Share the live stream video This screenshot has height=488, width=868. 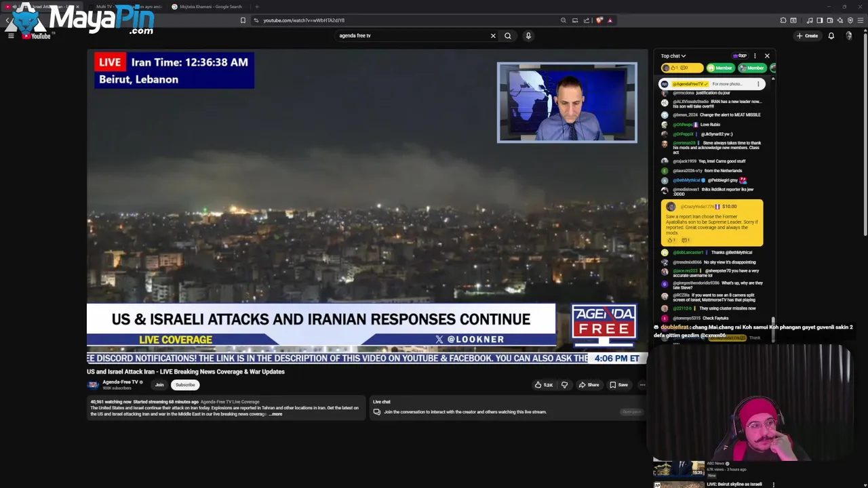(x=589, y=385)
